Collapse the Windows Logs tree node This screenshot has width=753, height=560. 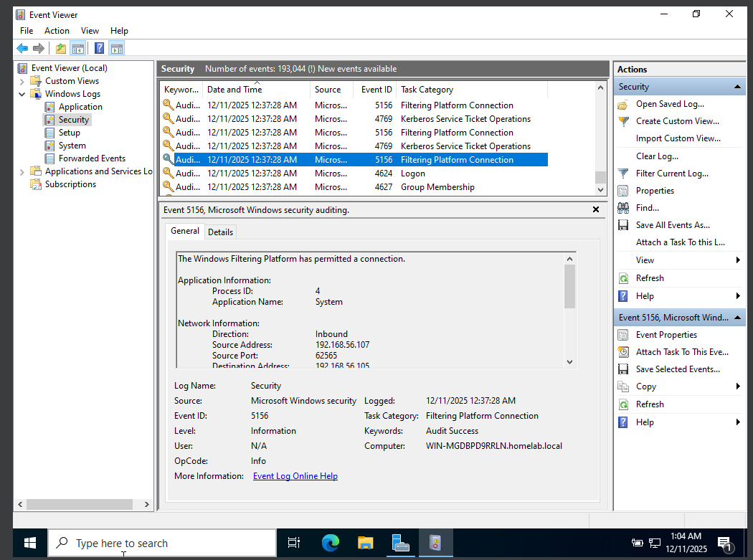click(22, 94)
